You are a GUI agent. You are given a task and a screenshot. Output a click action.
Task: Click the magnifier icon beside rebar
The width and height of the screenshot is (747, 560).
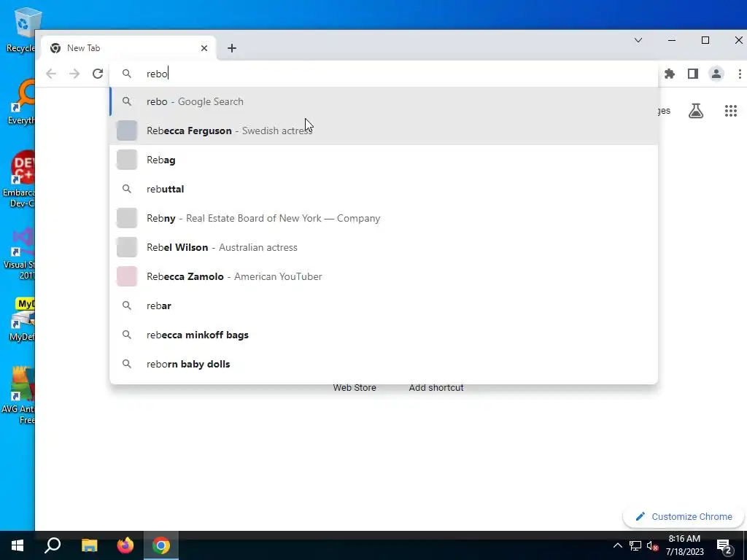tap(127, 306)
